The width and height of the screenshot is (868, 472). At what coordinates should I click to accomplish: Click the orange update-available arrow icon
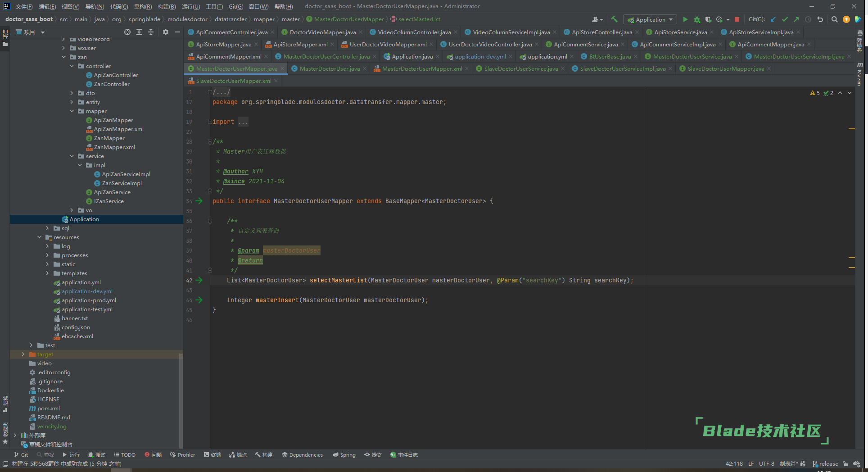click(x=846, y=19)
